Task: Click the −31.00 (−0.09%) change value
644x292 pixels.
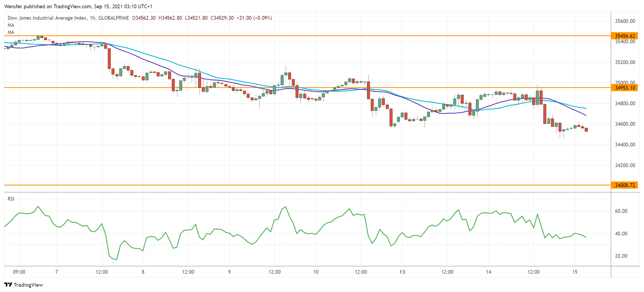Action: pyautogui.click(x=254, y=18)
